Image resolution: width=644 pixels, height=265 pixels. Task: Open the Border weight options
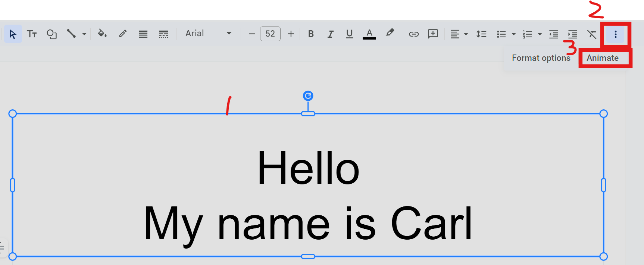143,34
